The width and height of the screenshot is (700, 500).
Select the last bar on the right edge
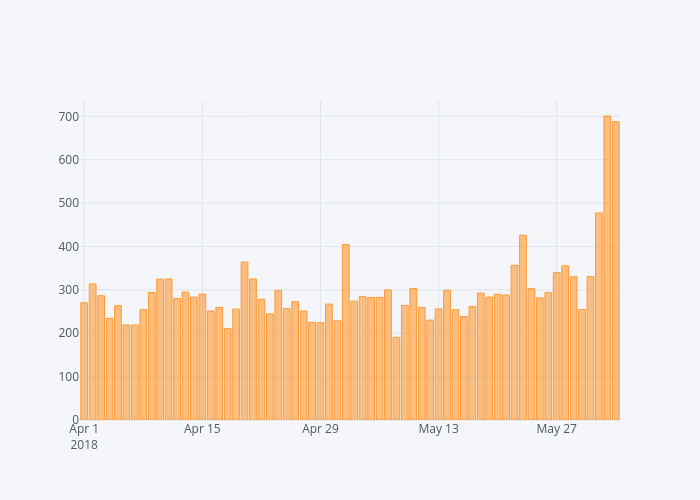[x=616, y=271]
